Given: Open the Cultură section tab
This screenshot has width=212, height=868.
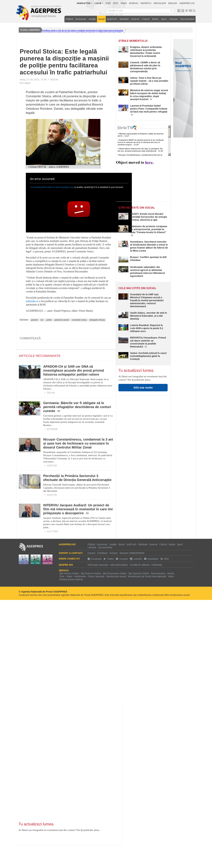Looking at the screenshot, I should click(x=146, y=19).
